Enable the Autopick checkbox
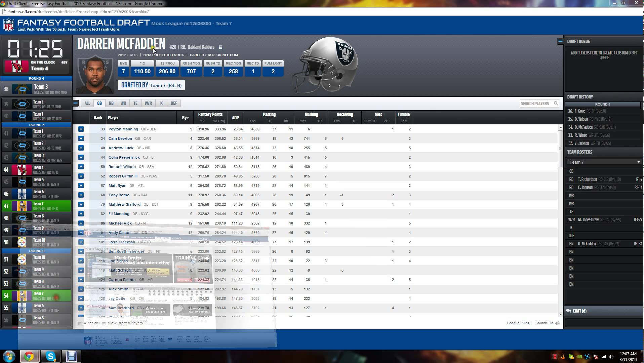The height and width of the screenshot is (363, 644). point(80,324)
